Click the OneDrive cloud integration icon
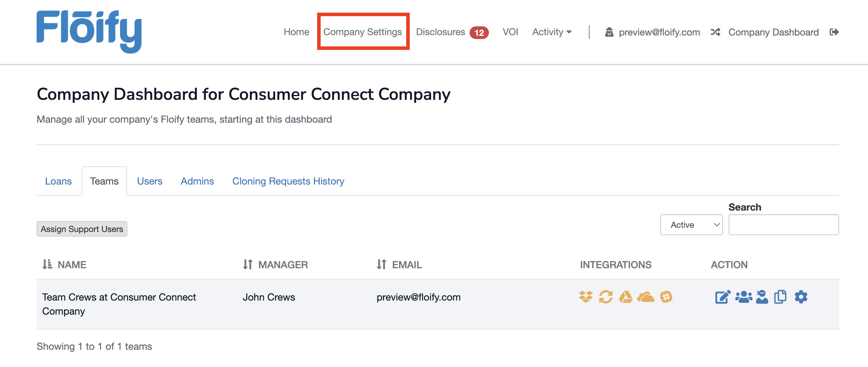 [x=646, y=297]
